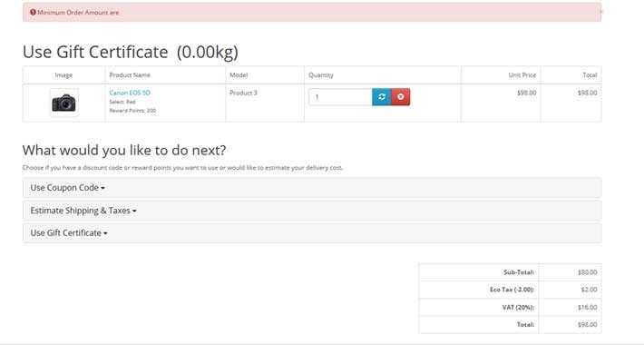This screenshot has height=345, width=644.
Task: Click the Image column header
Action: tap(63, 75)
